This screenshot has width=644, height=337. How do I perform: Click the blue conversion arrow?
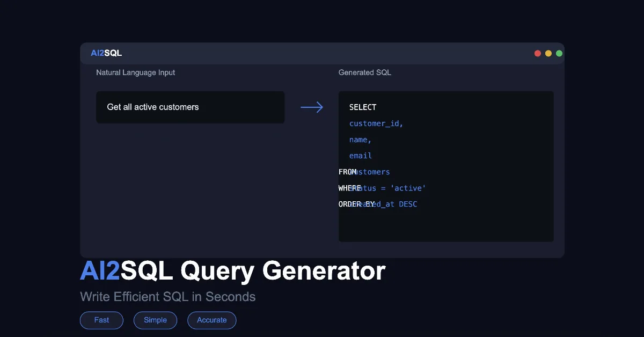tap(312, 107)
